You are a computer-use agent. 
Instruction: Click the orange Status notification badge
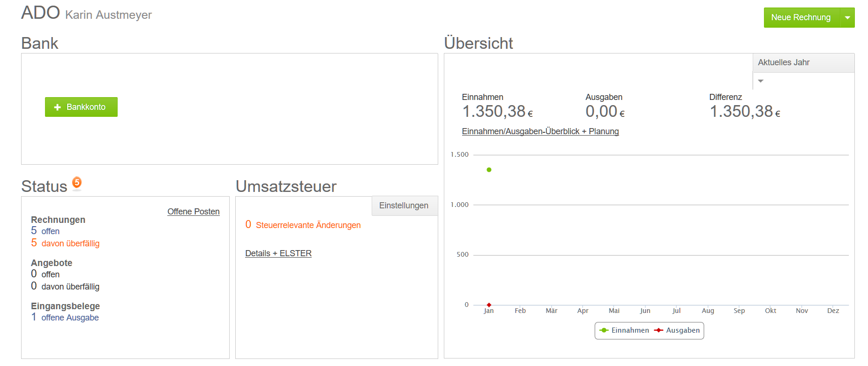coord(77,183)
